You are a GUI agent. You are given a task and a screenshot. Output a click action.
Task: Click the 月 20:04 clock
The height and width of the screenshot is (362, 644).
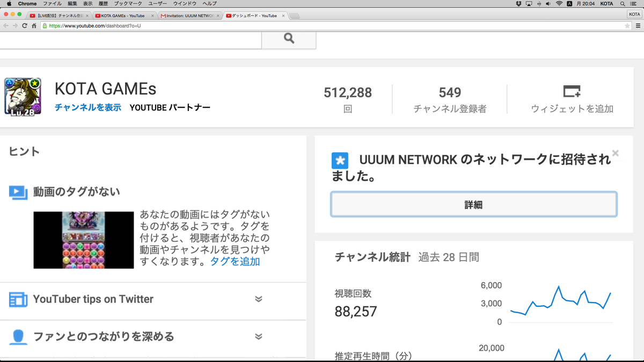[586, 4]
